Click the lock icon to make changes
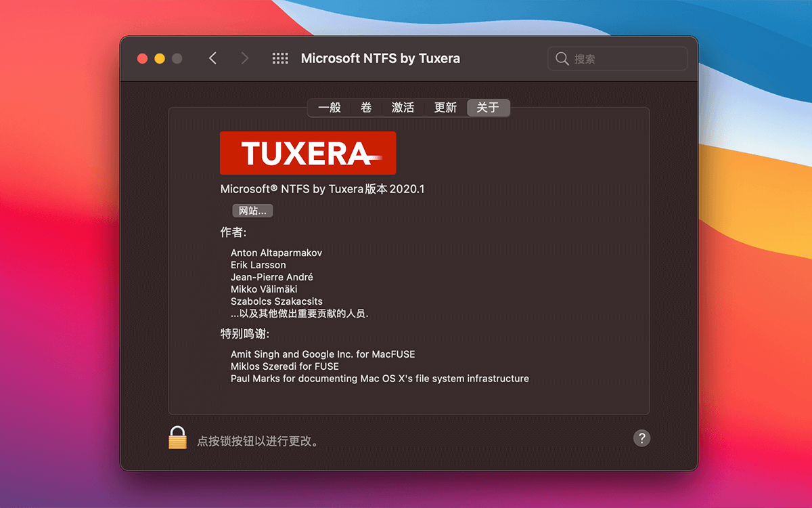 (177, 438)
